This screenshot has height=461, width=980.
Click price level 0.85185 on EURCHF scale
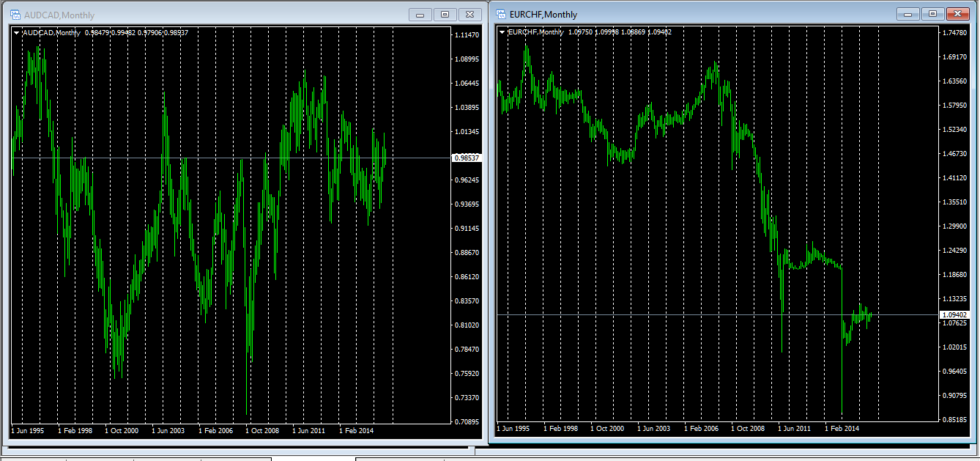(x=954, y=420)
